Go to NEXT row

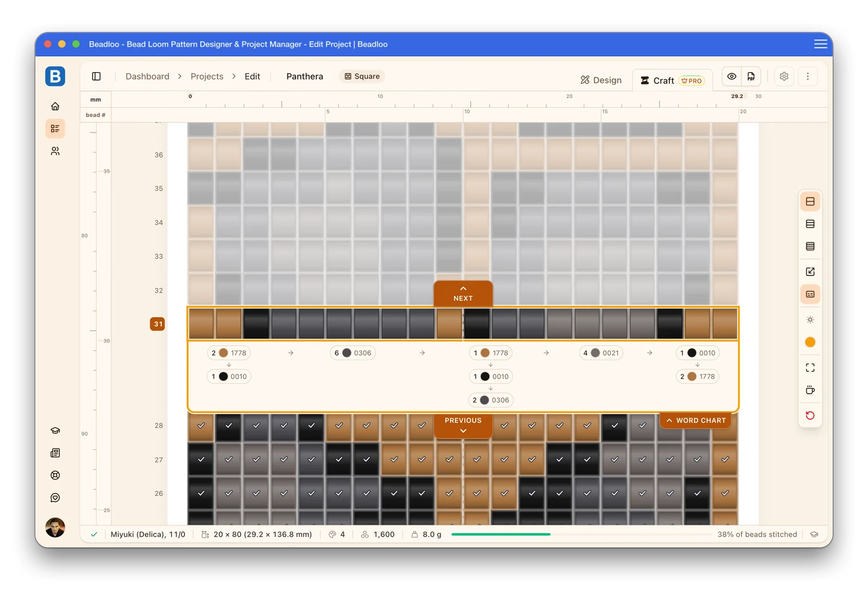pos(463,293)
